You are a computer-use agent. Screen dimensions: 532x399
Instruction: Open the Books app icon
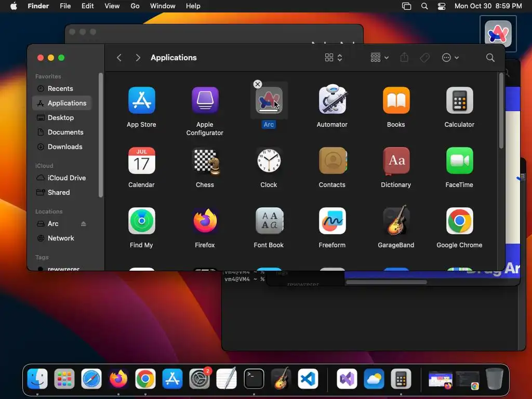(x=396, y=100)
